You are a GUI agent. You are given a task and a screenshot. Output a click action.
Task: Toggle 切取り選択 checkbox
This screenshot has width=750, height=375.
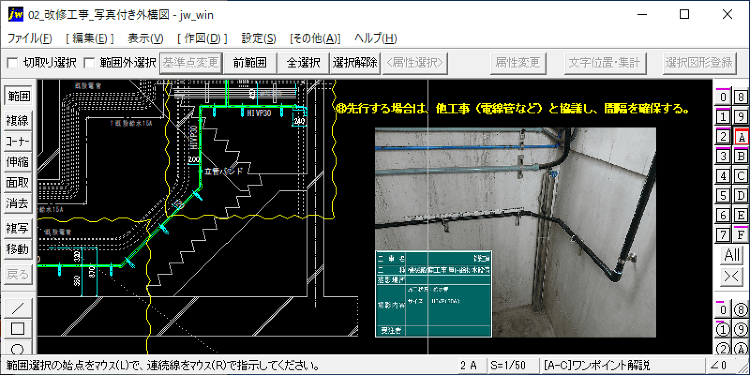tap(12, 62)
